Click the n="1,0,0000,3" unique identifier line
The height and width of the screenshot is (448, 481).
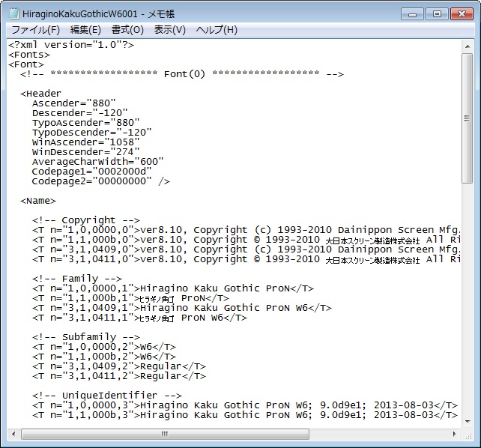click(245, 405)
